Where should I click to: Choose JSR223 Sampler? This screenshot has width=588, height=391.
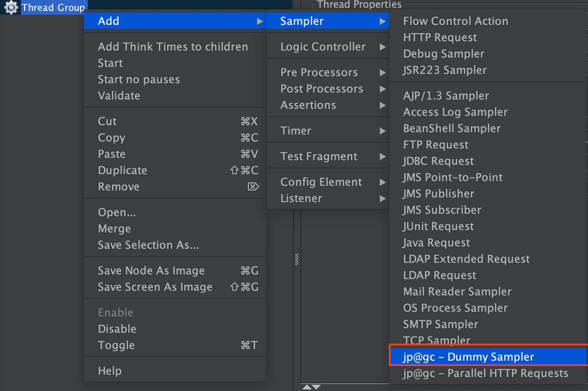[x=489, y=70]
